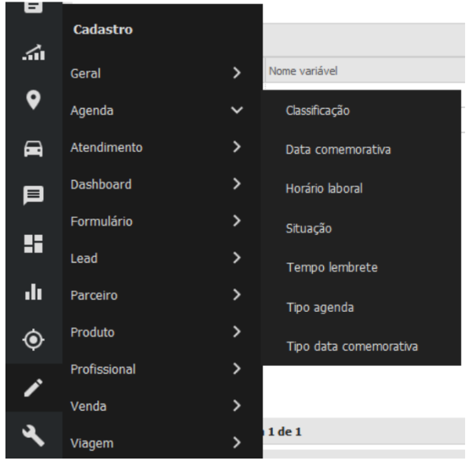Select Tipo agenda submenu item

(x=320, y=307)
